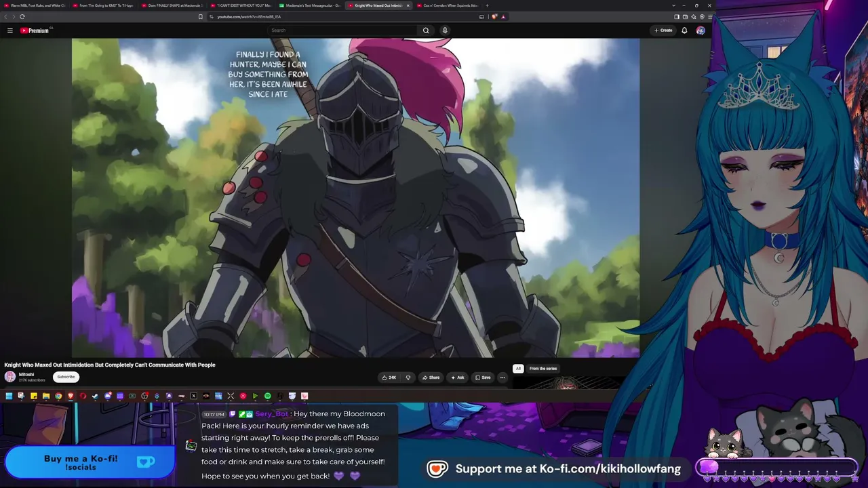Image resolution: width=868 pixels, height=488 pixels.
Task: Switch to Cox n' Crendor tab
Action: [x=447, y=5]
